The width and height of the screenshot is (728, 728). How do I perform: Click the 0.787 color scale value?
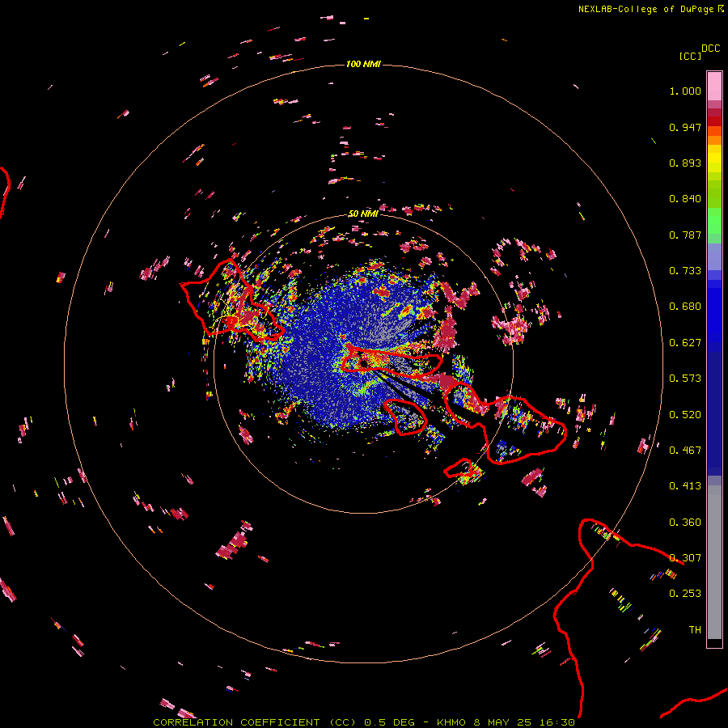pyautogui.click(x=685, y=235)
